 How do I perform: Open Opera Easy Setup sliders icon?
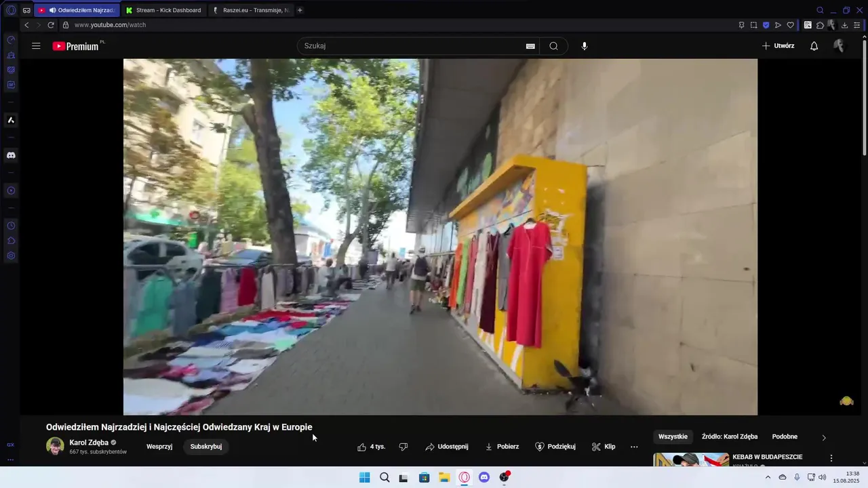tap(856, 25)
